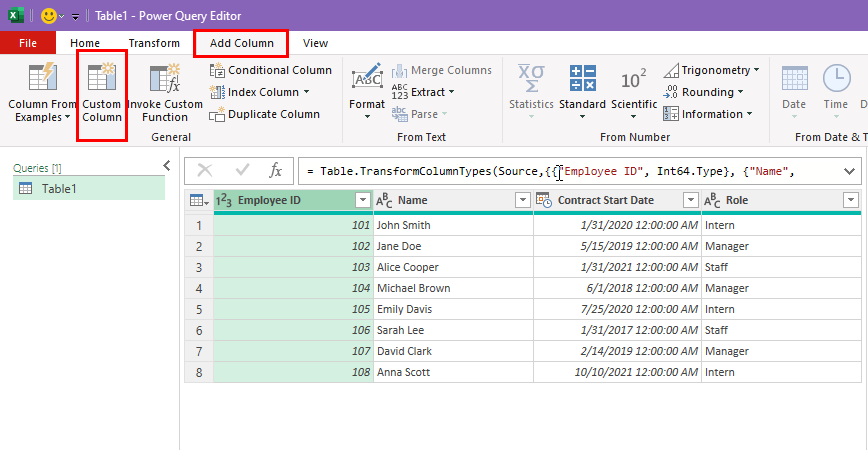The height and width of the screenshot is (450, 868).
Task: Click the smiley feedback icon
Action: (49, 16)
